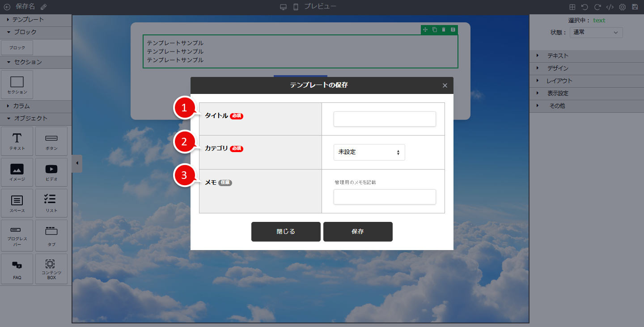
Task: Click the back arrow icon beside 保存名
Action: point(7,7)
